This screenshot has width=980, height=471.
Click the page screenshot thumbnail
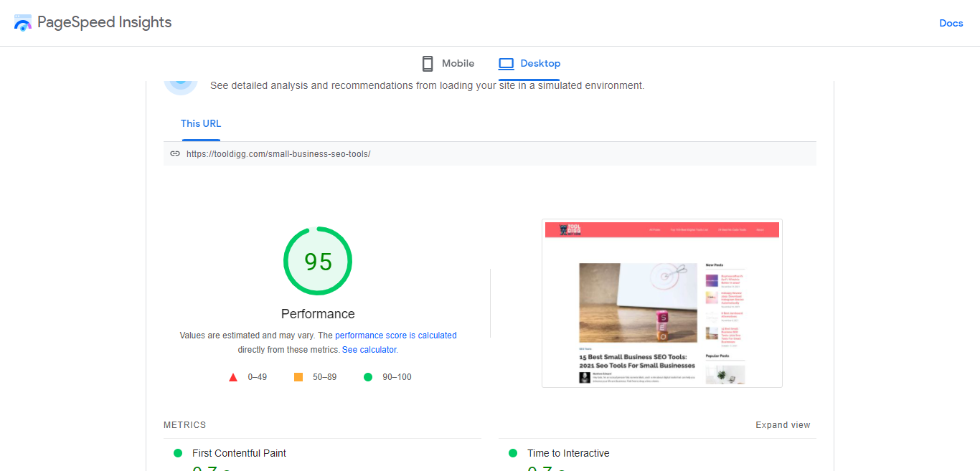(662, 303)
